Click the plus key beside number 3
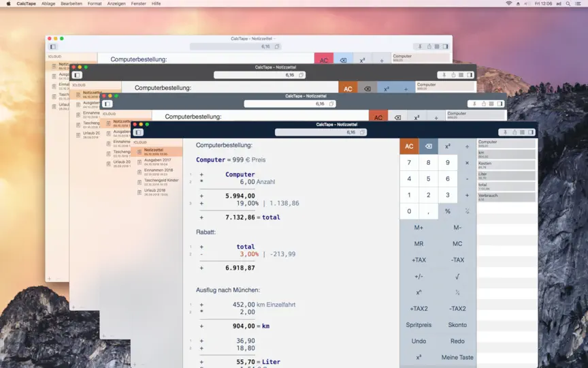The width and height of the screenshot is (588, 368). point(467,195)
